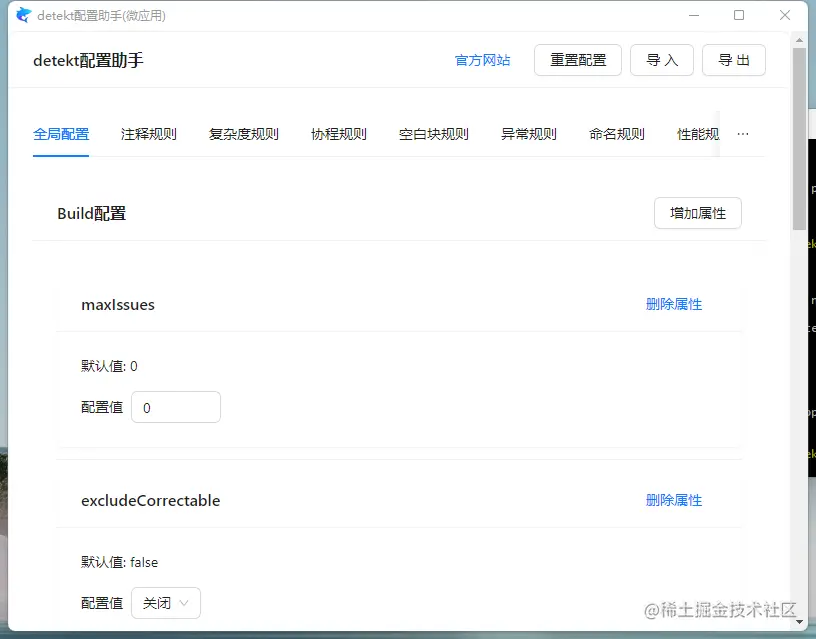
Task: Select the 命名规则 tab
Action: (617, 134)
